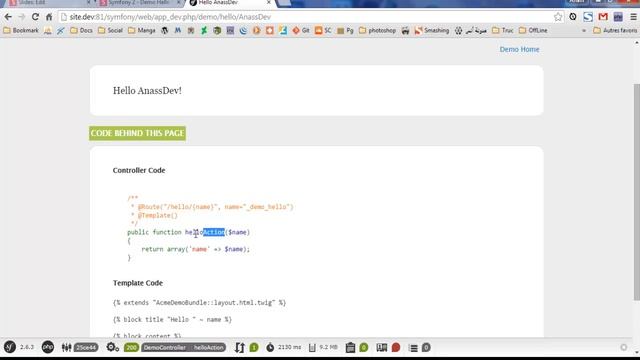
Task: Open the photoshop bookmarks folder
Action: coord(378,31)
